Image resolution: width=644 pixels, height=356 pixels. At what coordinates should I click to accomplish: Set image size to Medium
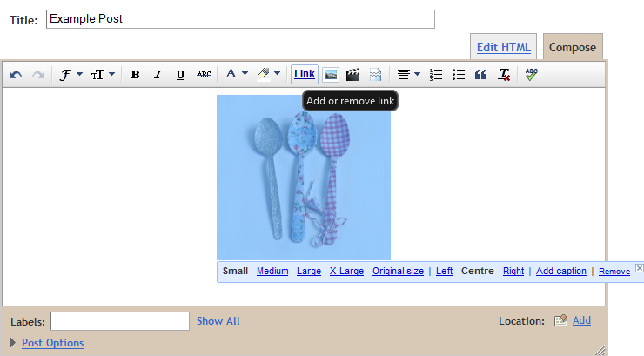(x=272, y=271)
